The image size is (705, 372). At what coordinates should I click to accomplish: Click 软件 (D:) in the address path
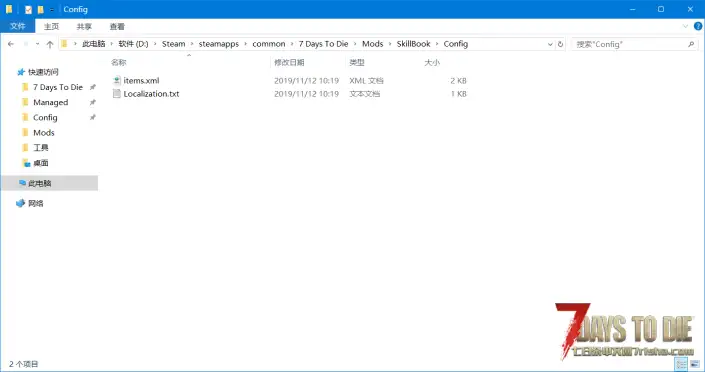(134, 44)
